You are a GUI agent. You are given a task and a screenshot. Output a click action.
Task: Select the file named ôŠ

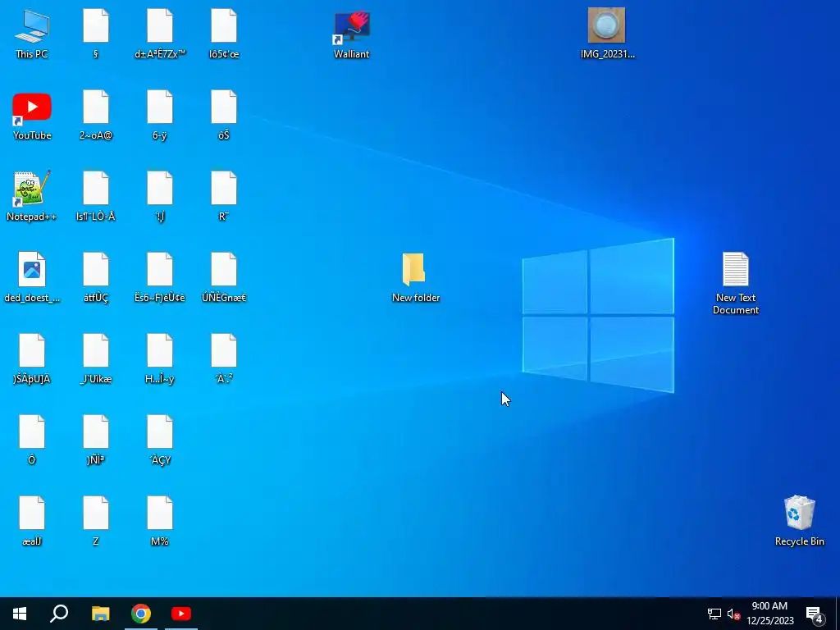[224, 116]
